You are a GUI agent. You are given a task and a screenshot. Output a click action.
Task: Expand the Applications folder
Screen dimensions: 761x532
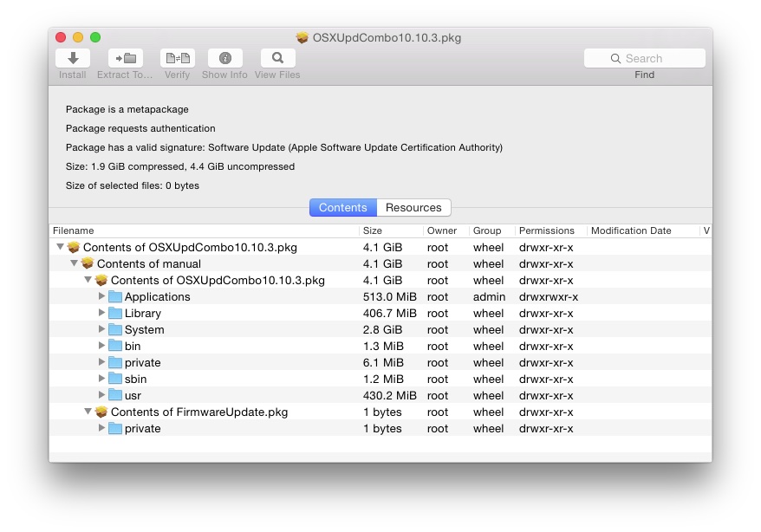101,295
